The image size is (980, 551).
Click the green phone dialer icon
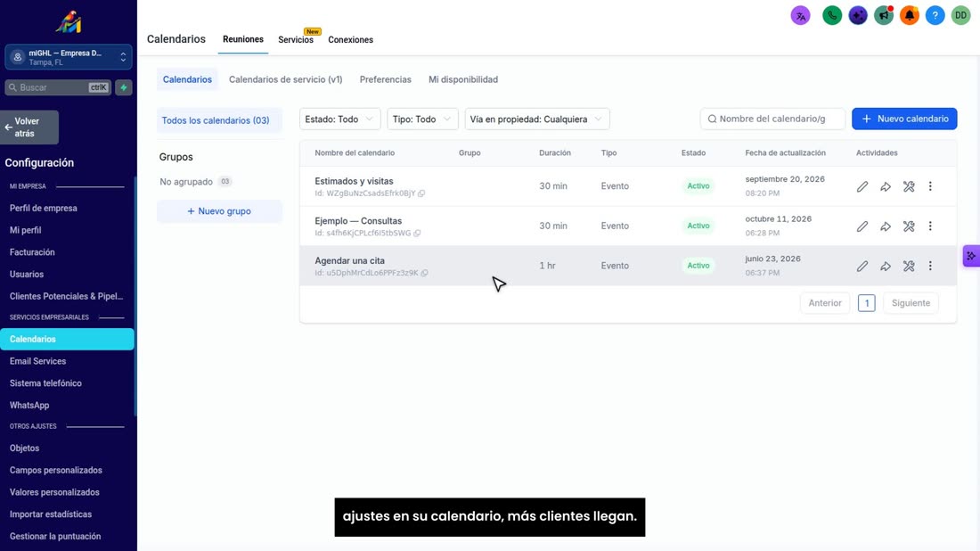(832, 16)
